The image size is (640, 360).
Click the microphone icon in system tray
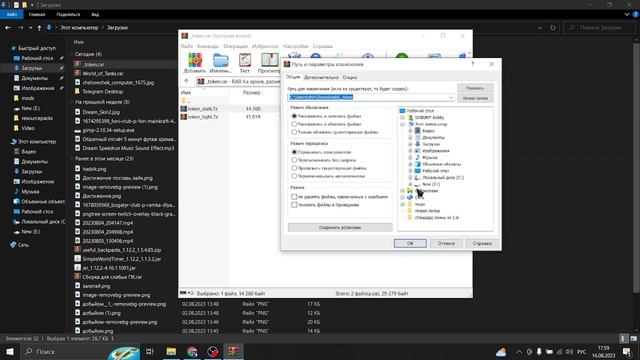539,351
